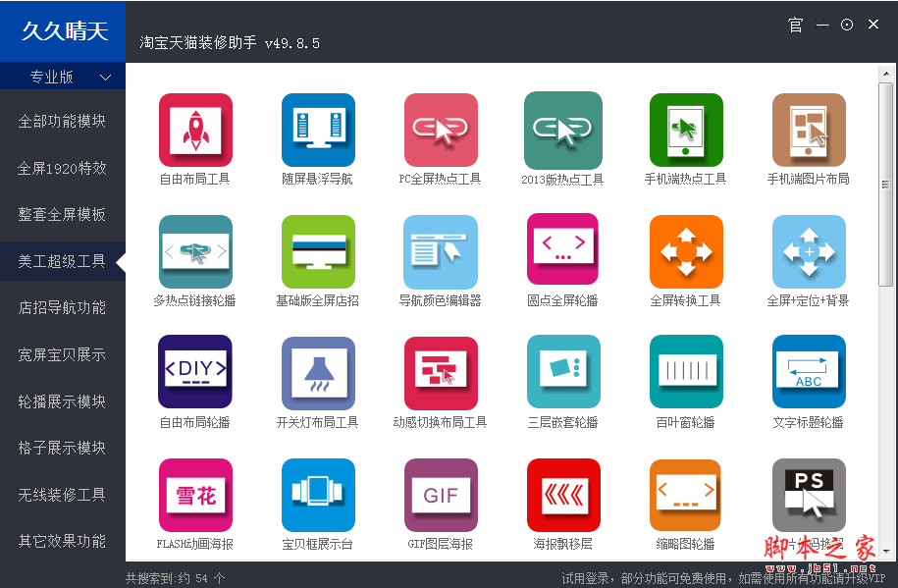Launch the 手机端图片布局 tool
The height and width of the screenshot is (588, 898).
coord(809,131)
